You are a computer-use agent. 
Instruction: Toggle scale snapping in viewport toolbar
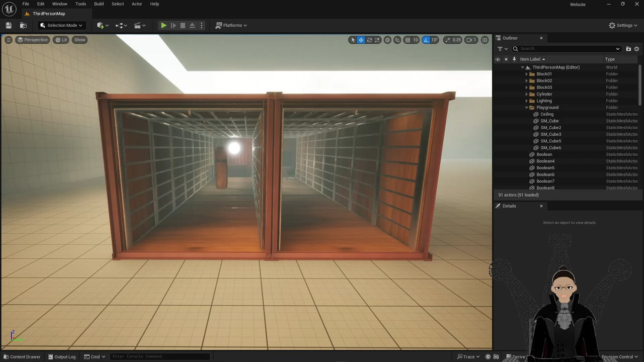(x=447, y=40)
